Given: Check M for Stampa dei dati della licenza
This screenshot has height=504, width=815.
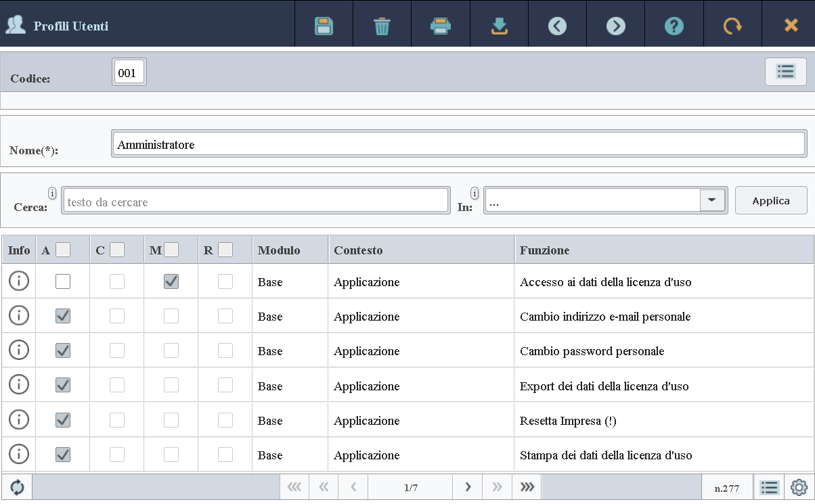Looking at the screenshot, I should 171,455.
